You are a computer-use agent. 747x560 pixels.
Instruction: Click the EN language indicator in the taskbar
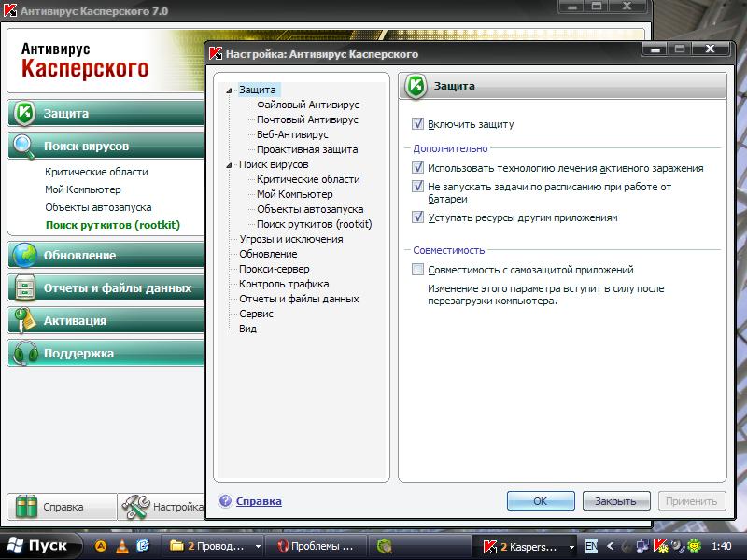pos(591,546)
